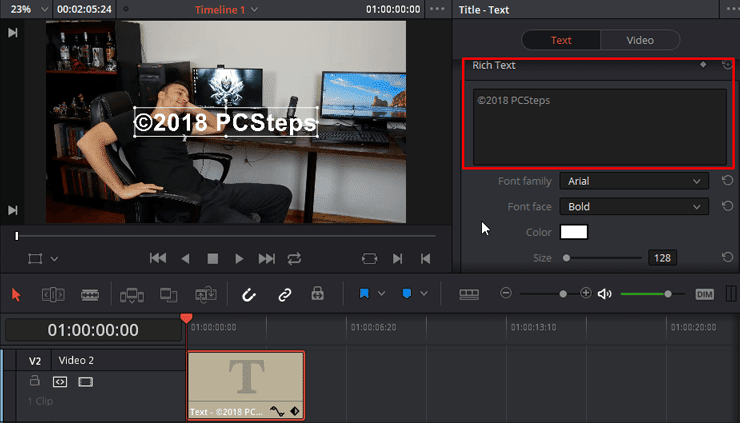Click the red timeline playhead
Screen dimensions: 740x423
point(186,319)
